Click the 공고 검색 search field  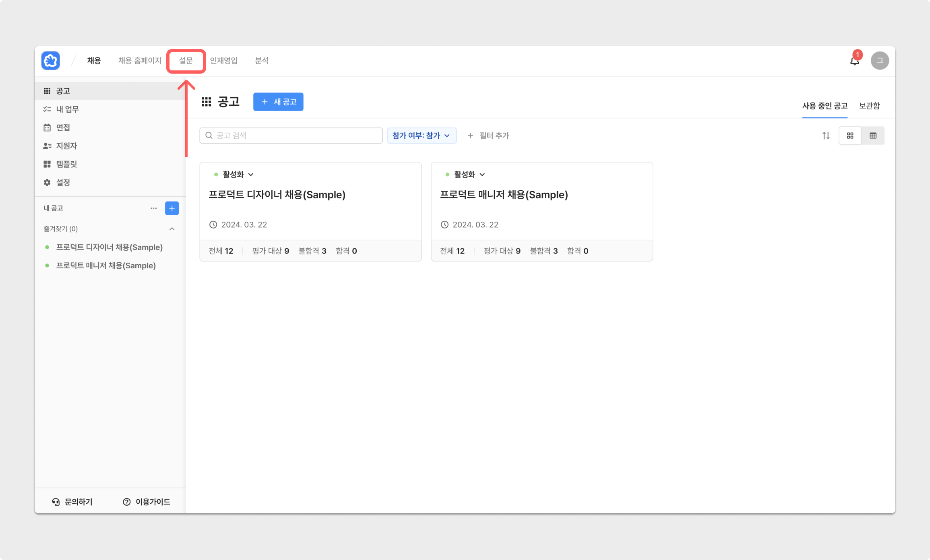(x=291, y=136)
